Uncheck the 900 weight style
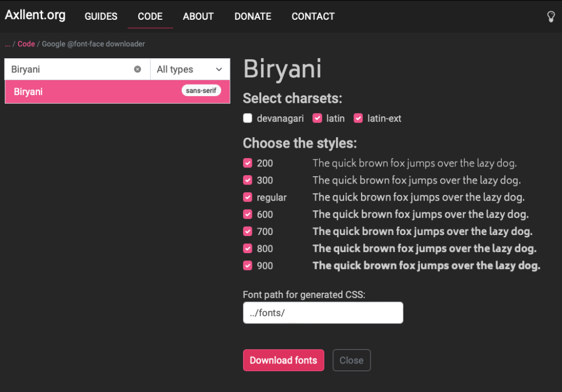 248,266
